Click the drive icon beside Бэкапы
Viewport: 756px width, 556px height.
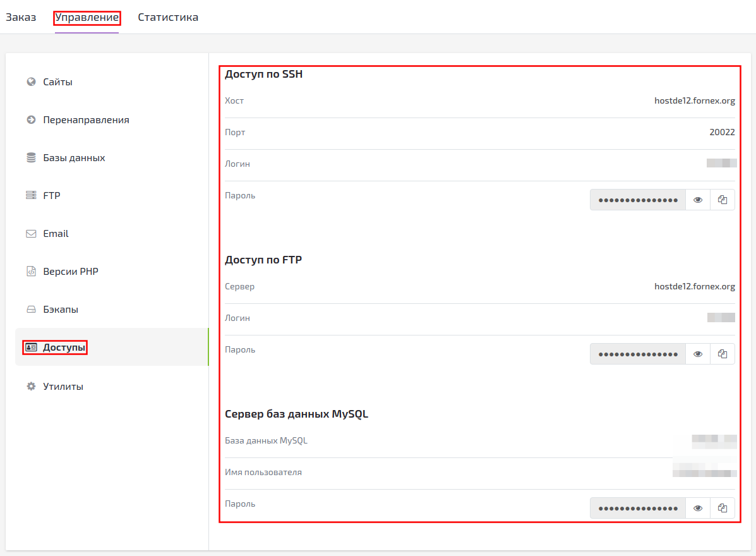(31, 310)
